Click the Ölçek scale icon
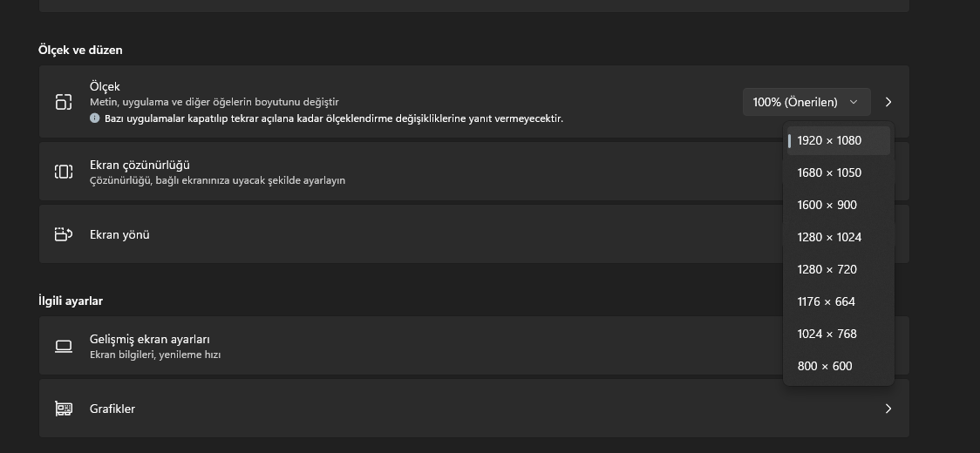The width and height of the screenshot is (980, 453). [64, 101]
